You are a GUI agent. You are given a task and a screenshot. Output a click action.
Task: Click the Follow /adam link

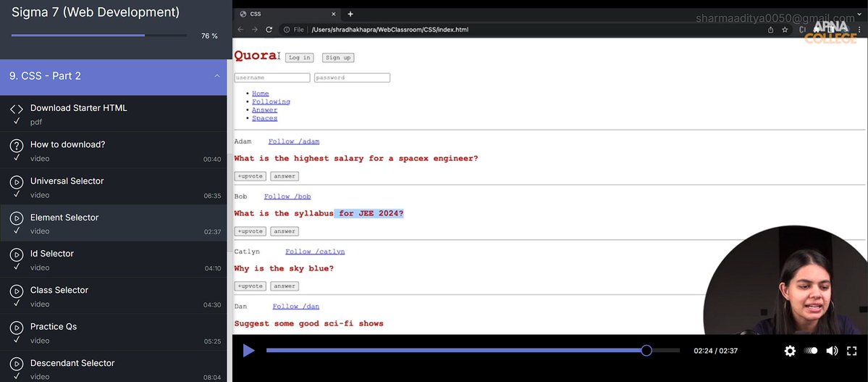tap(294, 142)
